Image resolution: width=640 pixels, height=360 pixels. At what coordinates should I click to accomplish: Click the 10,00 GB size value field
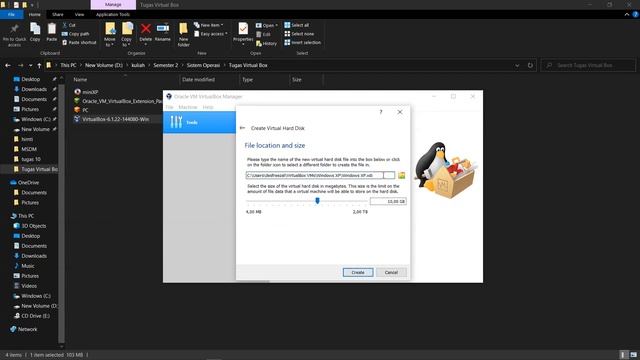(388, 201)
